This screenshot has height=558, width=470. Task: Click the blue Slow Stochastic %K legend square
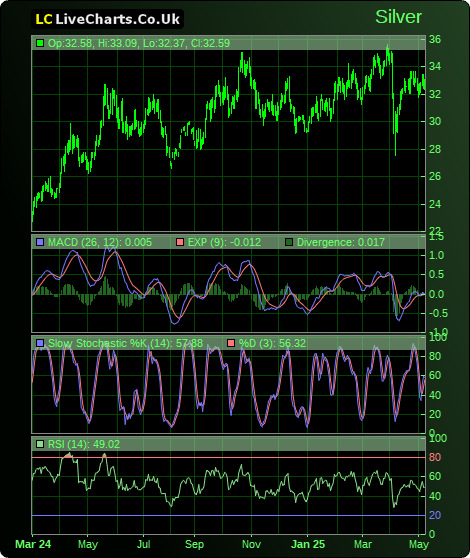click(40, 343)
